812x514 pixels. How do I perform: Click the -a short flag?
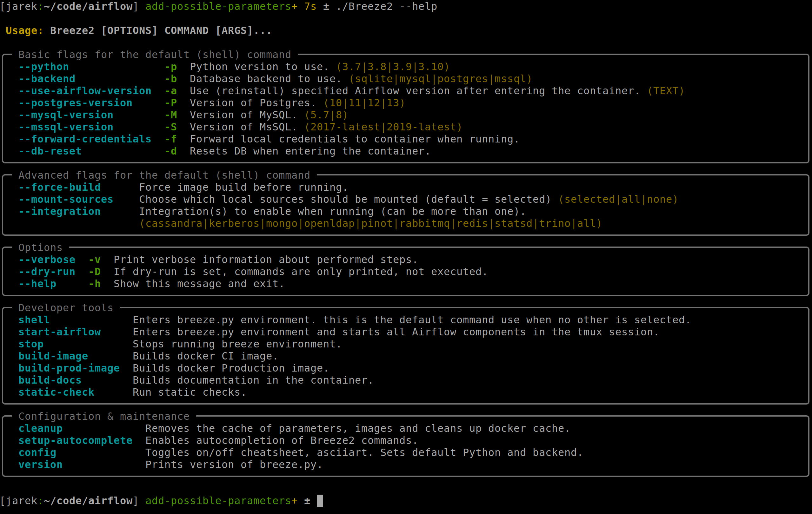(x=171, y=91)
